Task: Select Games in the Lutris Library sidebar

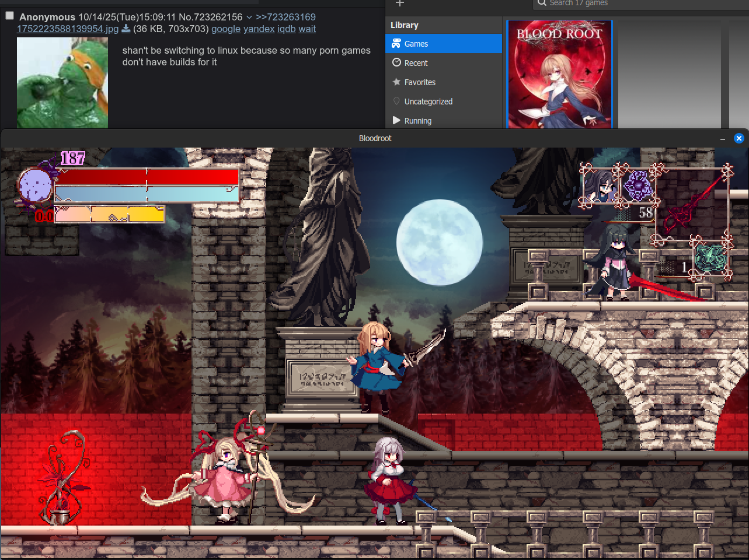Action: [444, 44]
